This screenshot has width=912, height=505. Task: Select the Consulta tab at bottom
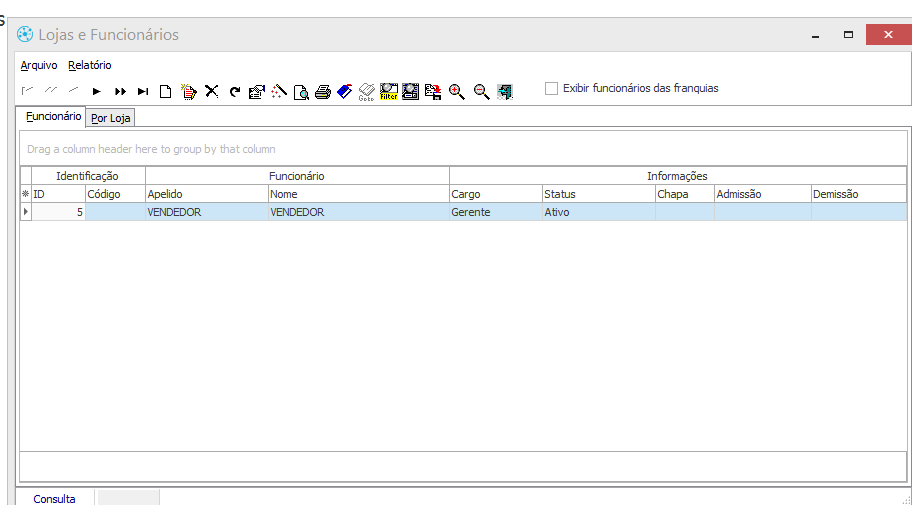click(54, 498)
